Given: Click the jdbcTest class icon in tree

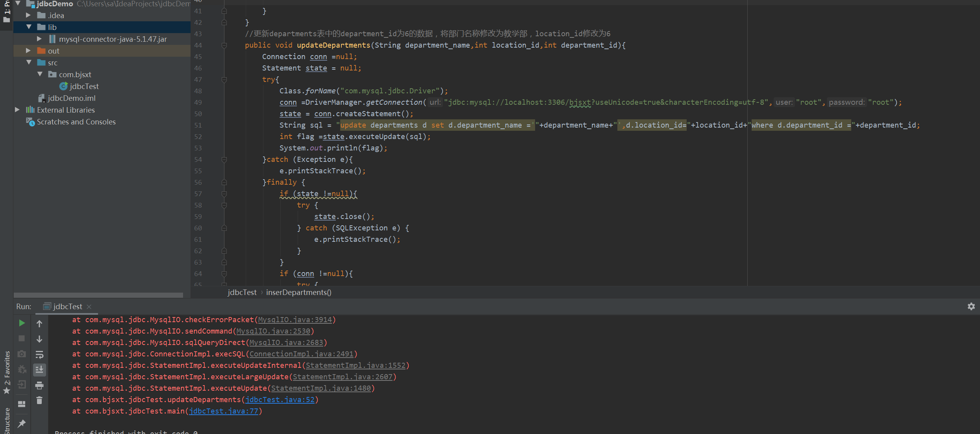Looking at the screenshot, I should pyautogui.click(x=63, y=86).
